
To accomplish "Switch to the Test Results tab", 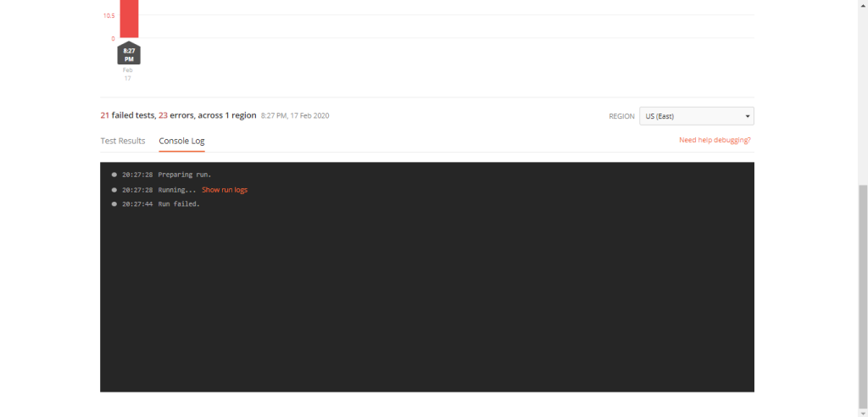I will coord(123,141).
